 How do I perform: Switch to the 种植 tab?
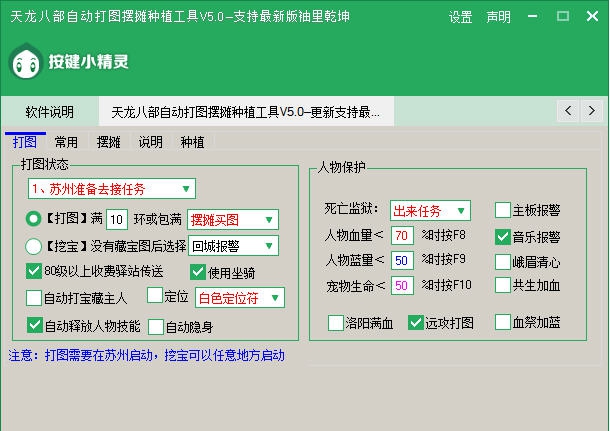(x=192, y=142)
